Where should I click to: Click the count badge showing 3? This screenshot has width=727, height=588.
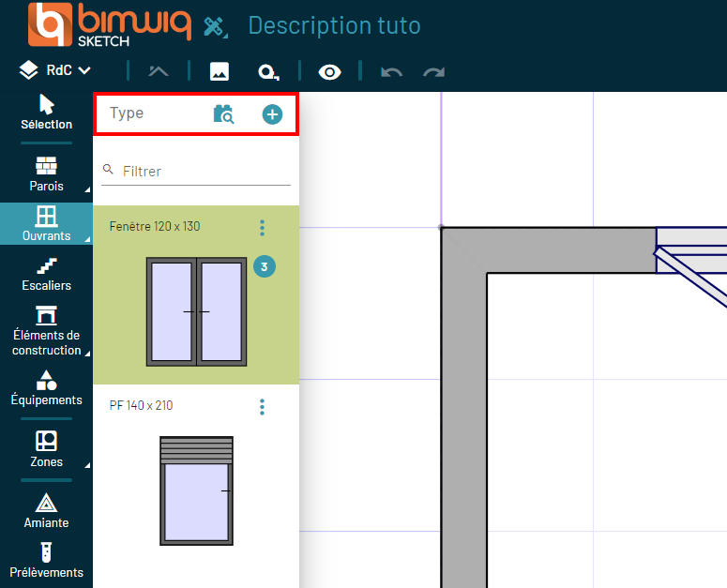[265, 266]
